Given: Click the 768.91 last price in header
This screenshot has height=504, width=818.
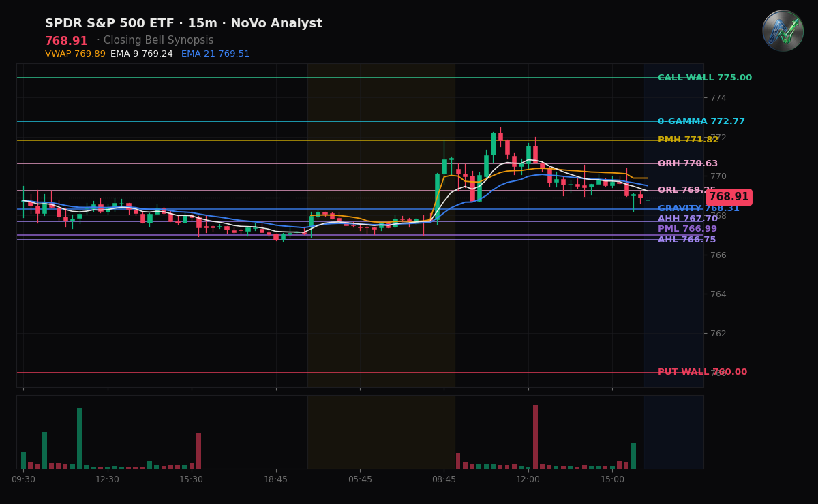Looking at the screenshot, I should [x=66, y=41].
